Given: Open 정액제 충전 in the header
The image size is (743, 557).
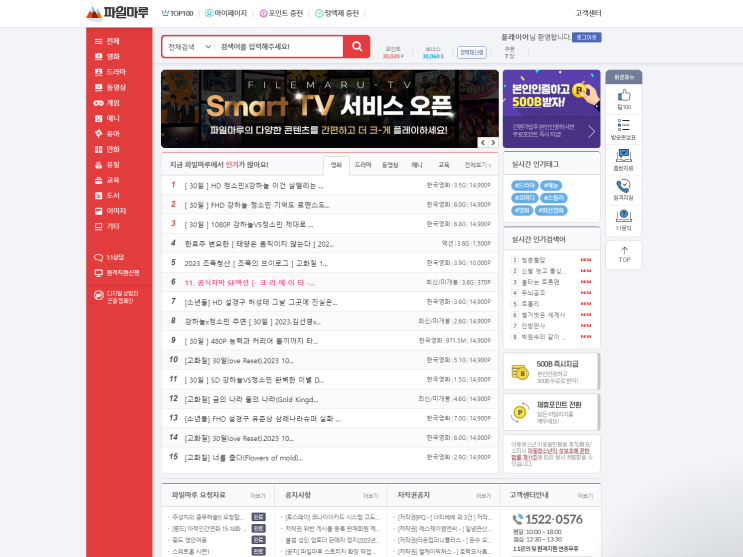Looking at the screenshot, I should point(337,13).
